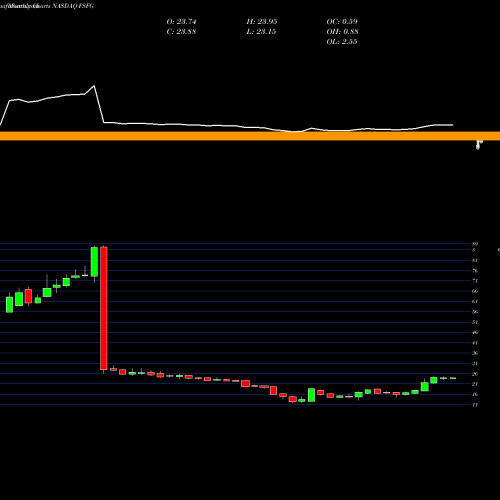500x500 pixels.
Task: Click the OC: 0.59 value
Action: pyautogui.click(x=342, y=22)
